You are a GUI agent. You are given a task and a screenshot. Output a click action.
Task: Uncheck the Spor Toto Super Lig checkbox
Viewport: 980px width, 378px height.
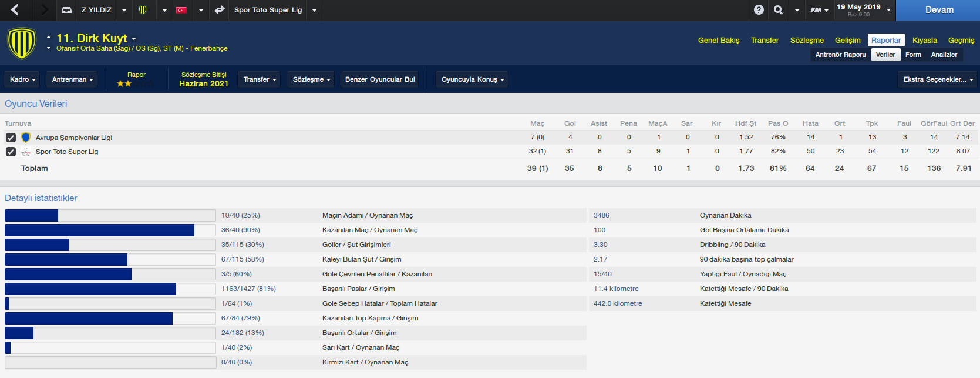[x=11, y=152]
